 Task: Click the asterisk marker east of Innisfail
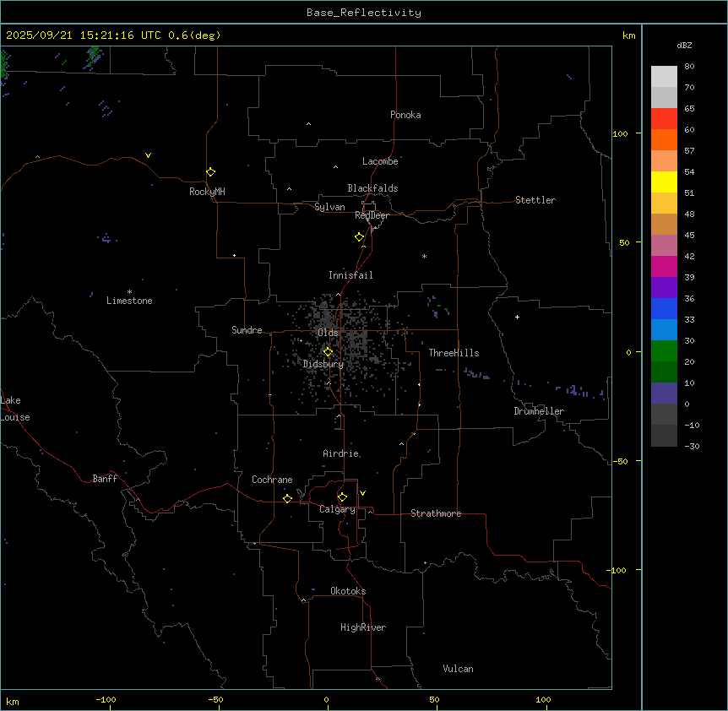pyautogui.click(x=424, y=257)
